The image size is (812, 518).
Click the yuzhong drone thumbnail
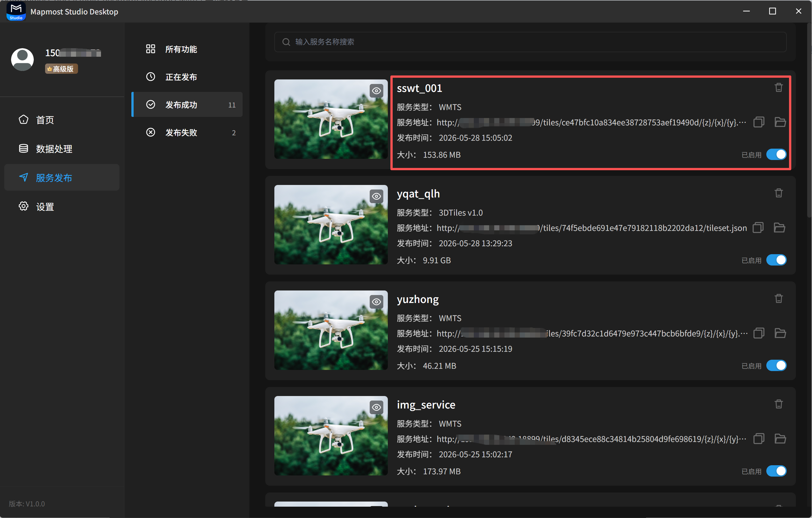(331, 330)
